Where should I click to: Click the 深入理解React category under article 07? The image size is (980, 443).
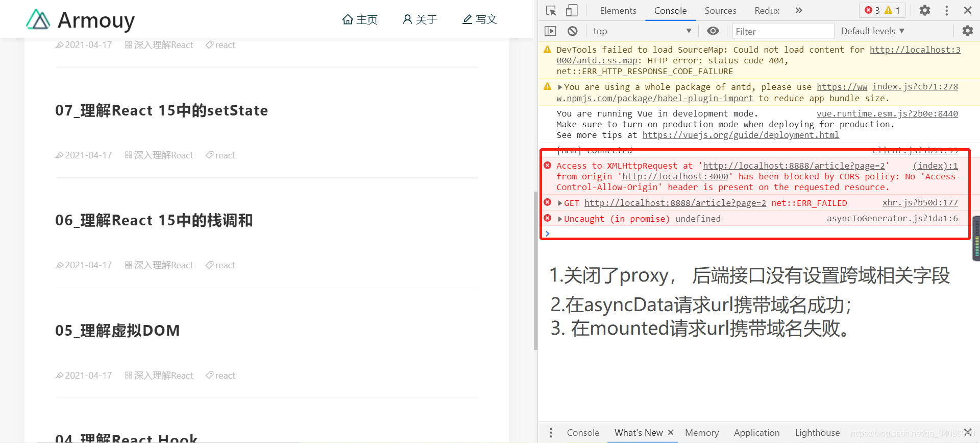coord(163,155)
